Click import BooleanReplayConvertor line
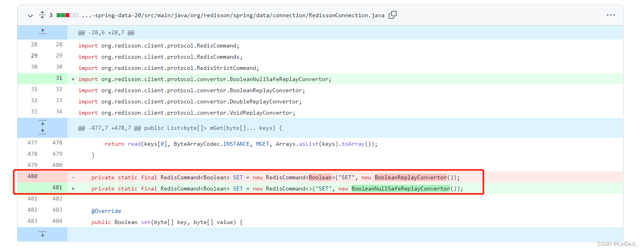644x250 pixels. [x=192, y=91]
